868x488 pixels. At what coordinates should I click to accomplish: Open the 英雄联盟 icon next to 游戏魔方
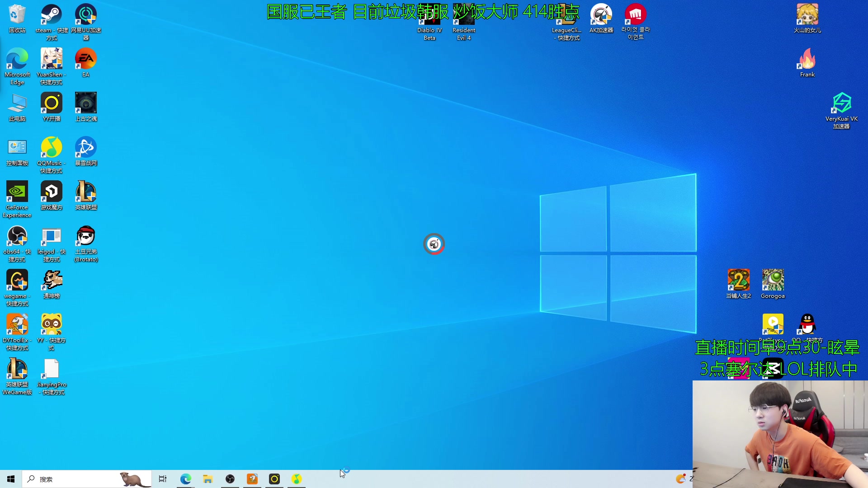[x=86, y=196]
